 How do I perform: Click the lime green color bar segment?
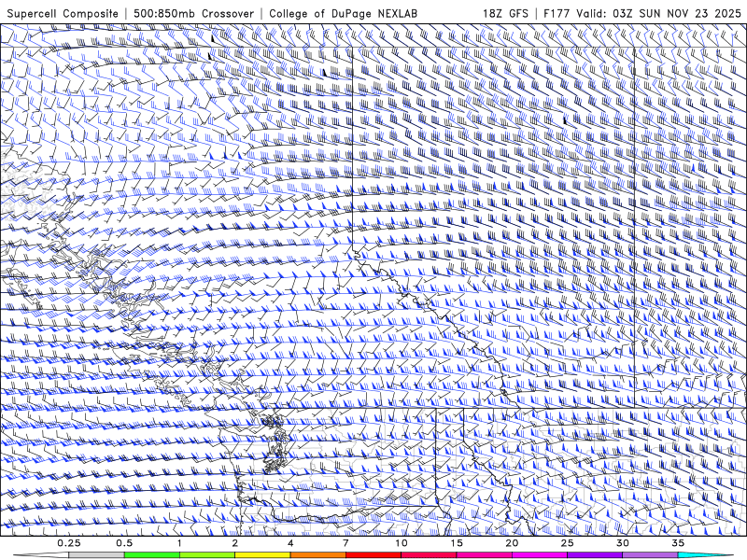[x=207, y=555]
